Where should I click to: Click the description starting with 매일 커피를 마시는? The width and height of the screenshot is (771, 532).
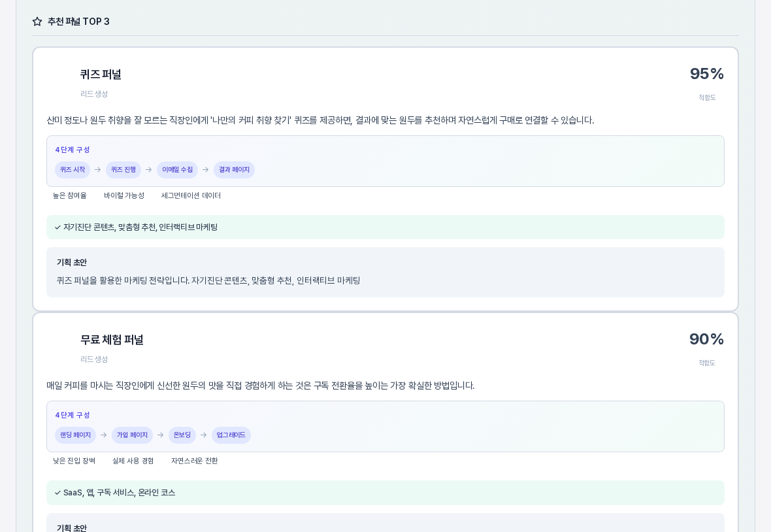261,386
